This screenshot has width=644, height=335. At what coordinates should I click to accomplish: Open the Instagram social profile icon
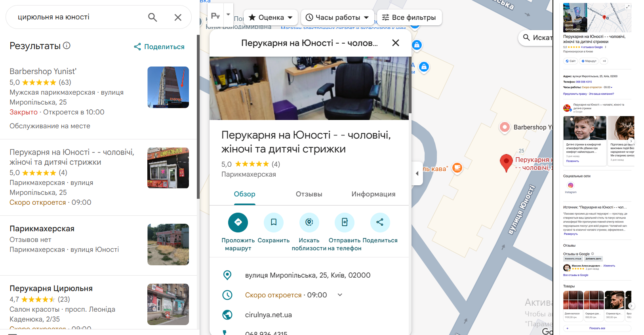coord(570,185)
